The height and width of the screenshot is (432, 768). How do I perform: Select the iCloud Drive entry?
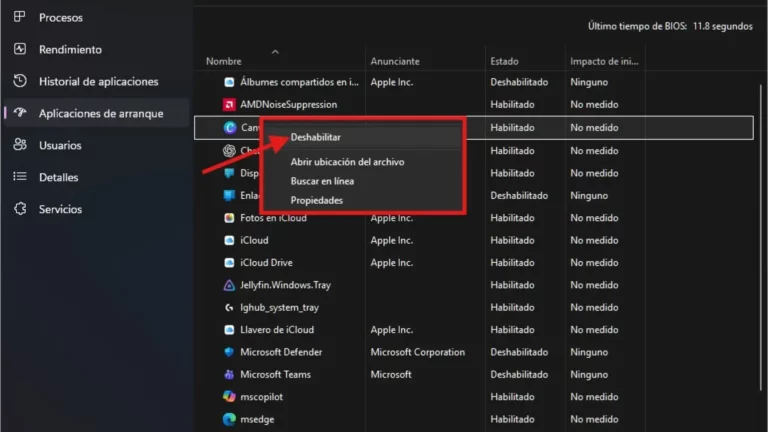266,263
